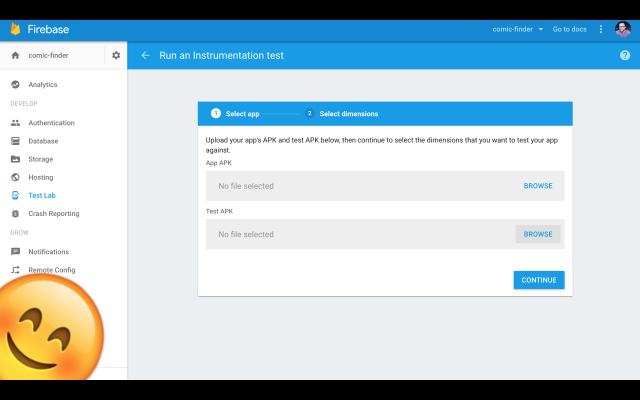Click the Go to docs link
This screenshot has height=400, width=640.
(x=569, y=29)
